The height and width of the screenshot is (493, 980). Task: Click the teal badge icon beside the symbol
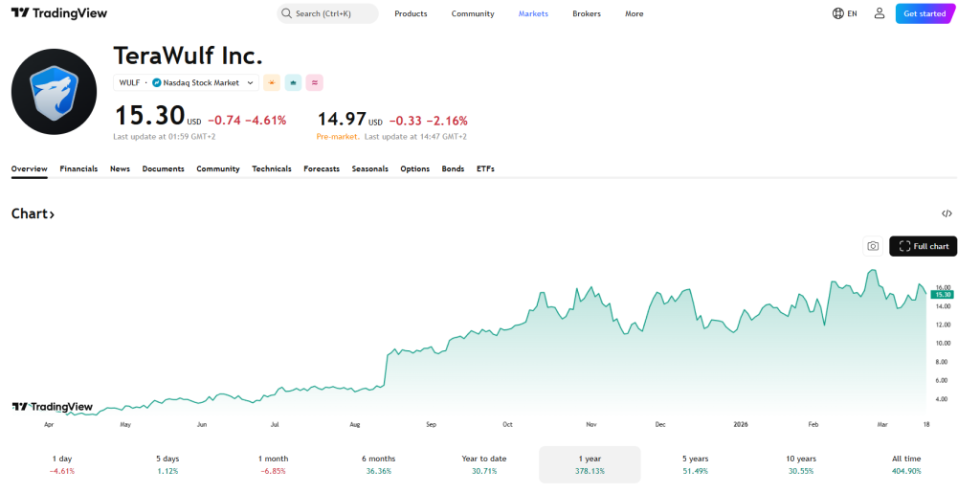coord(293,83)
